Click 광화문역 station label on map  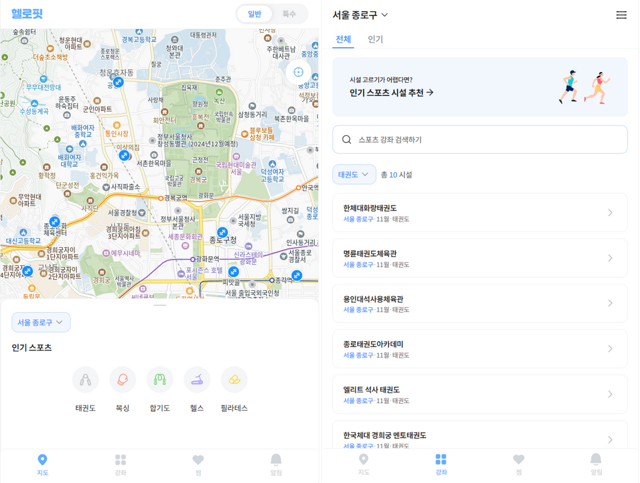tap(208, 259)
